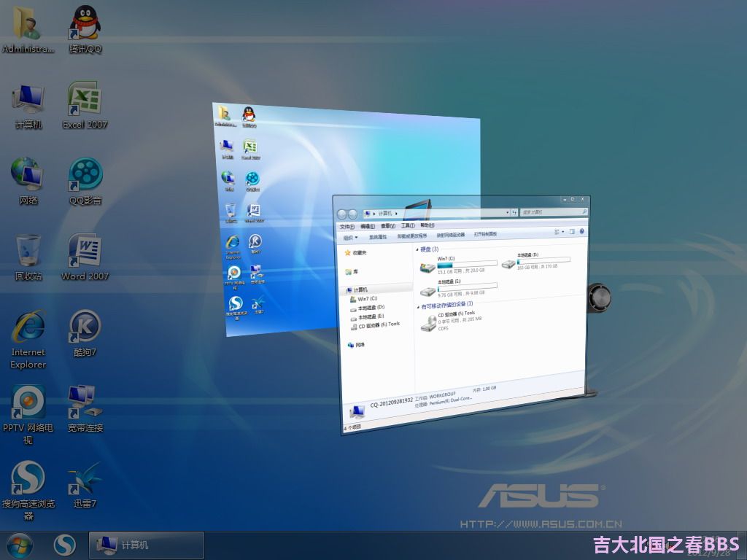Click the Sogou browser taskbar icon
Screen dimensions: 747x560
pyautogui.click(x=64, y=545)
